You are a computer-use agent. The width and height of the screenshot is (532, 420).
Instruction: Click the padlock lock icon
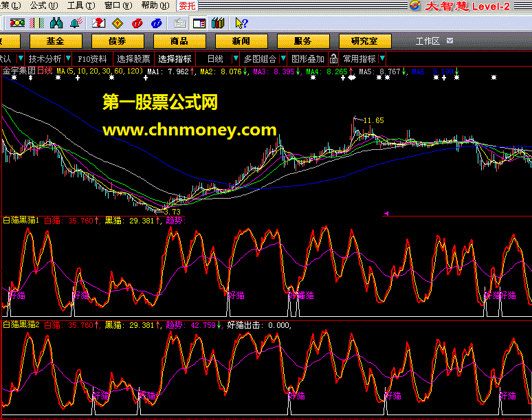click(333, 59)
